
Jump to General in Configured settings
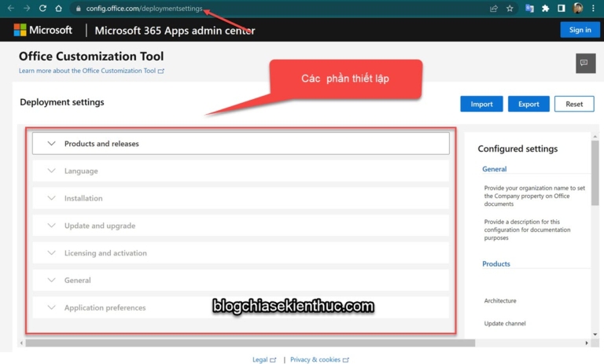tap(494, 169)
